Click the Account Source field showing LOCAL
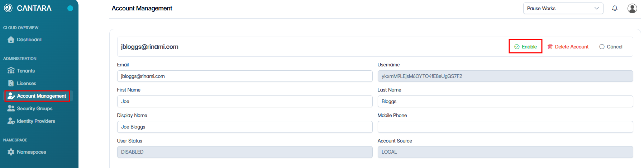The width and height of the screenshot is (644, 168). [x=505, y=152]
